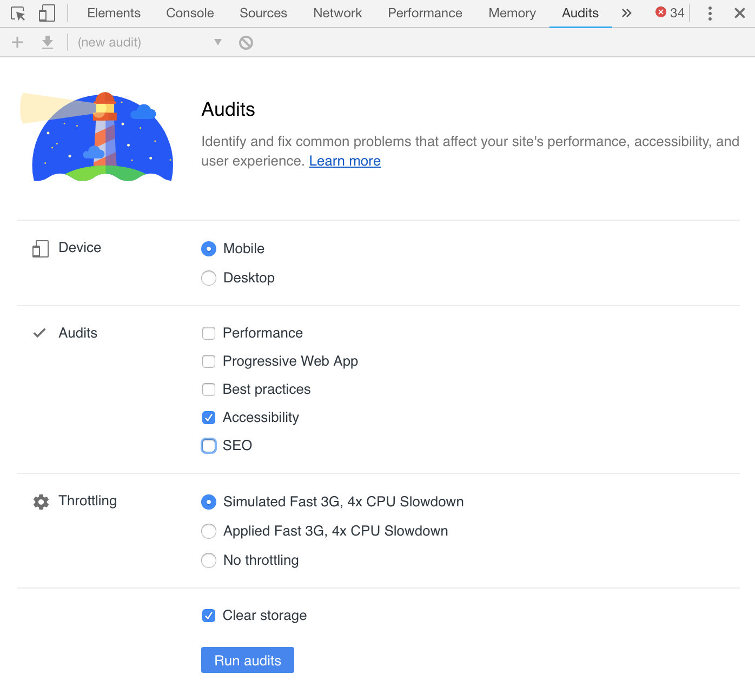Click the Device section phone icon

(41, 249)
